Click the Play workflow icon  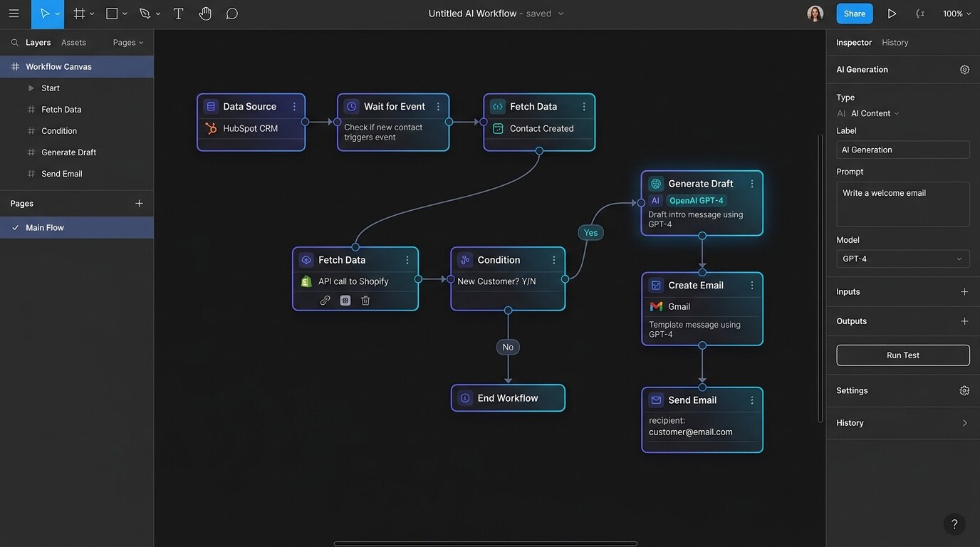coord(892,14)
